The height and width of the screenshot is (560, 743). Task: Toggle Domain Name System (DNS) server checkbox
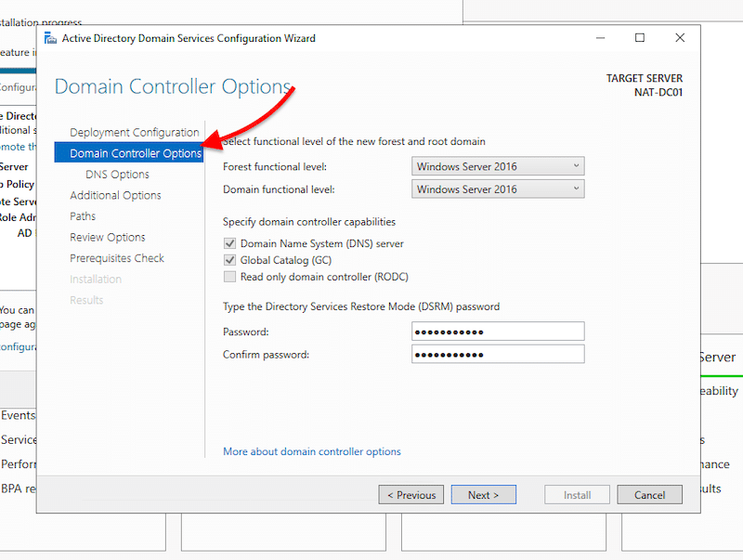[229, 243]
